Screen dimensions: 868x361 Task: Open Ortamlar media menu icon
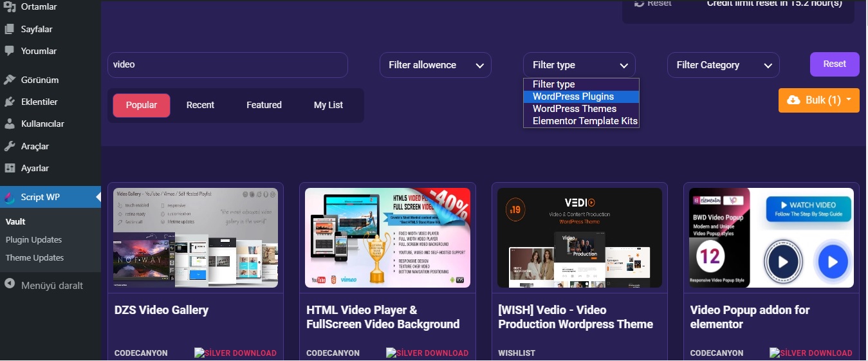point(10,7)
